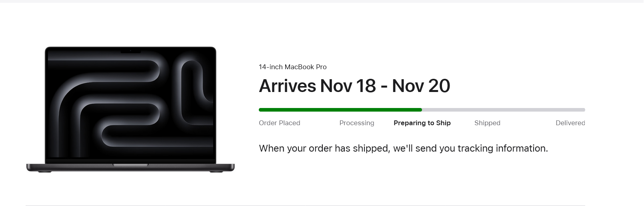Viewport: 644px width, 206px height.
Task: Select the bold "Preparing to Ship" step
Action: pyautogui.click(x=422, y=123)
